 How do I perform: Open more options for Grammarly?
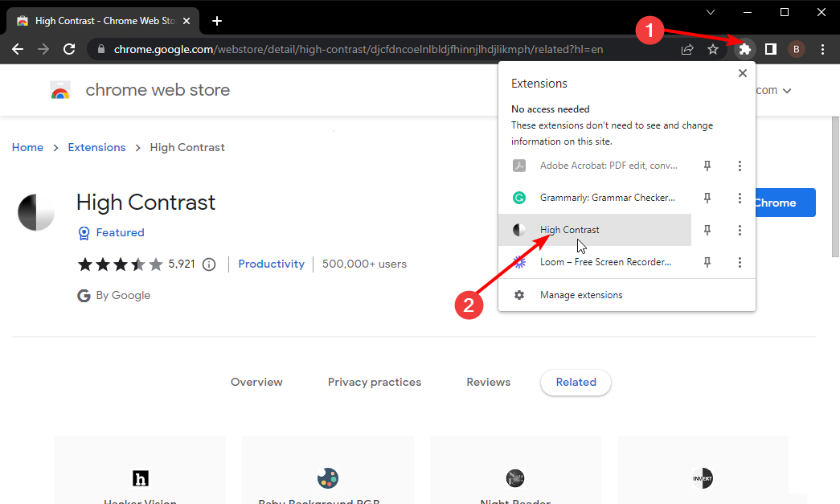[740, 198]
